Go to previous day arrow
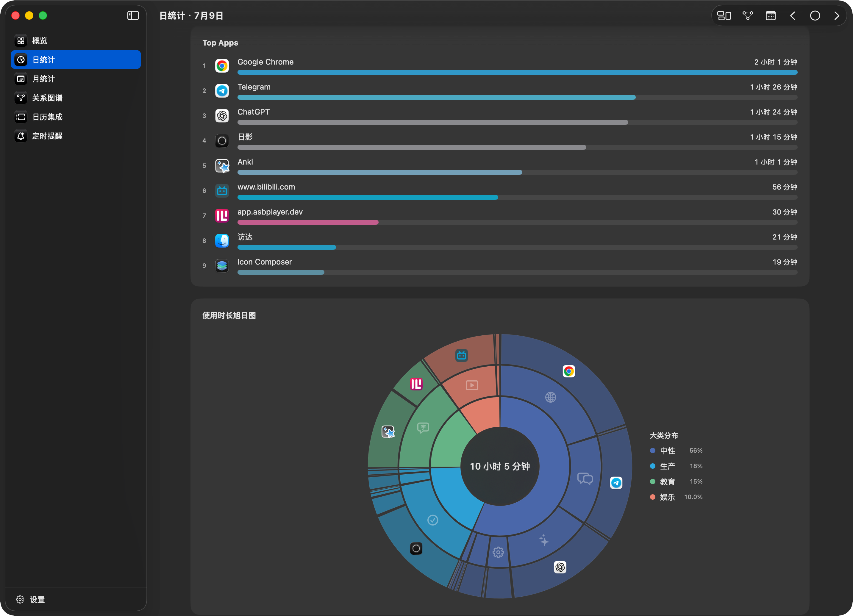 (x=793, y=16)
